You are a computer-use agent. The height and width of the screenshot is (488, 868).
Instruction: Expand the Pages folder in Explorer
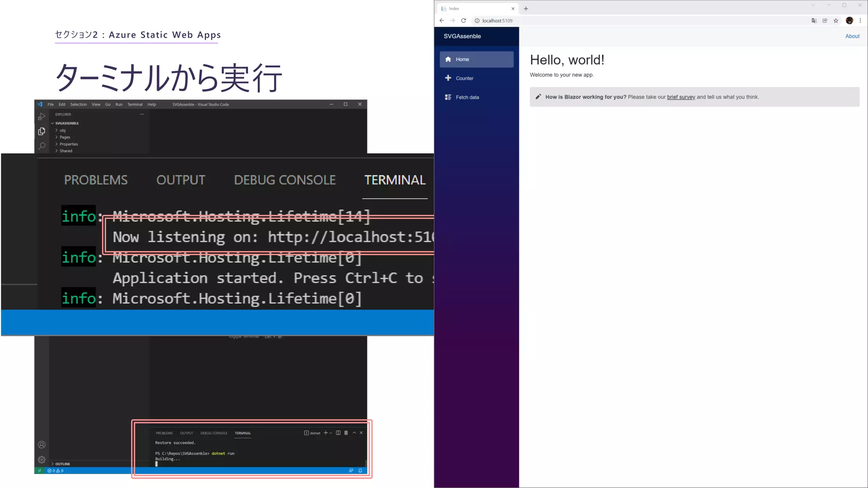[65, 137]
